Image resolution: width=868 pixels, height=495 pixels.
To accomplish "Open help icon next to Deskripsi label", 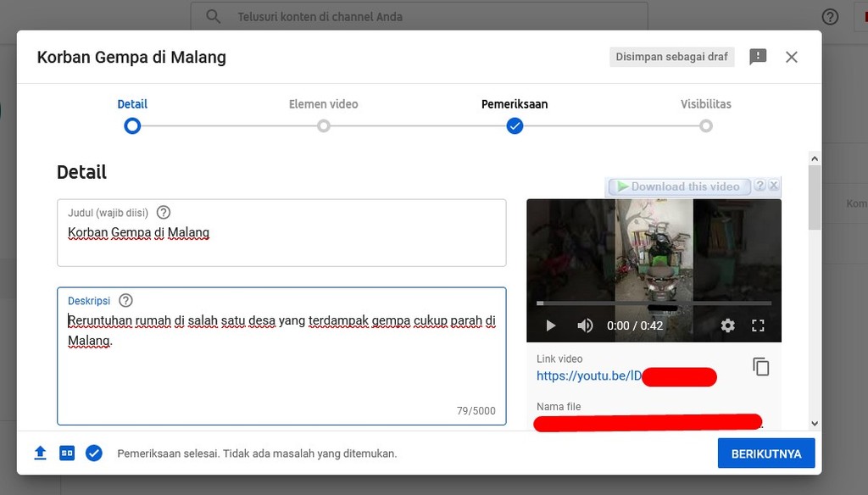I will point(125,301).
